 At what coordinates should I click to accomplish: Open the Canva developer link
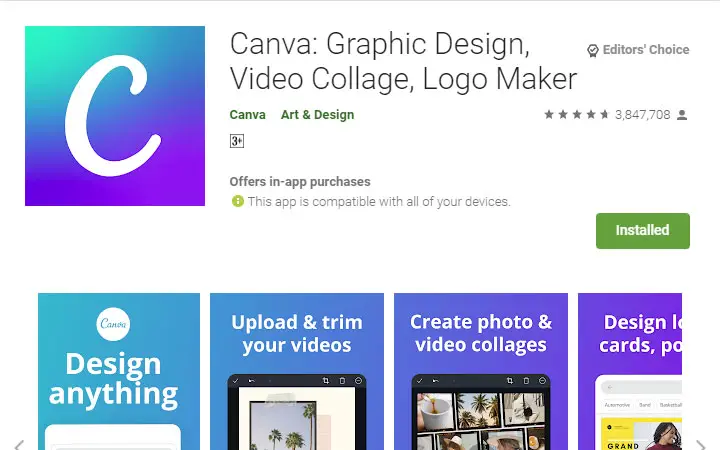[x=248, y=115]
